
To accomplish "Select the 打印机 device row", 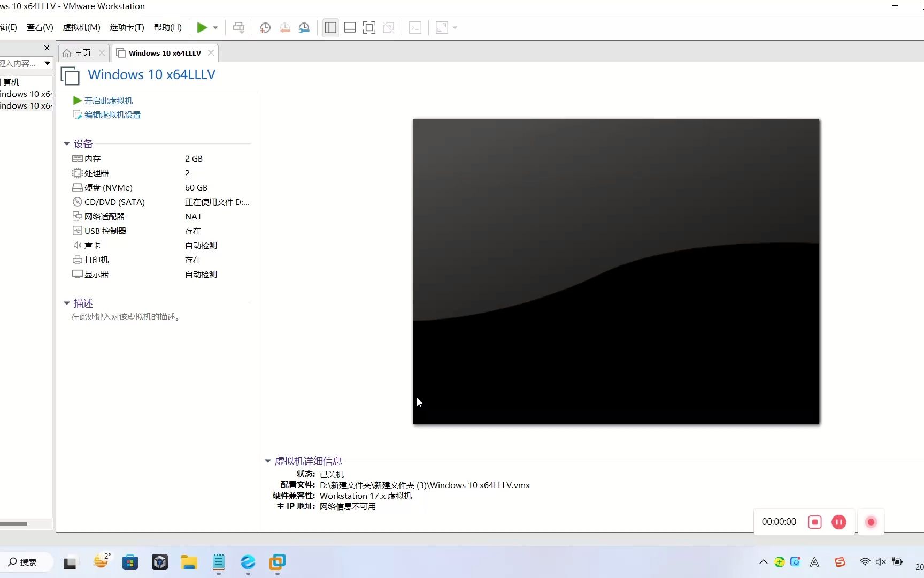I will click(160, 260).
